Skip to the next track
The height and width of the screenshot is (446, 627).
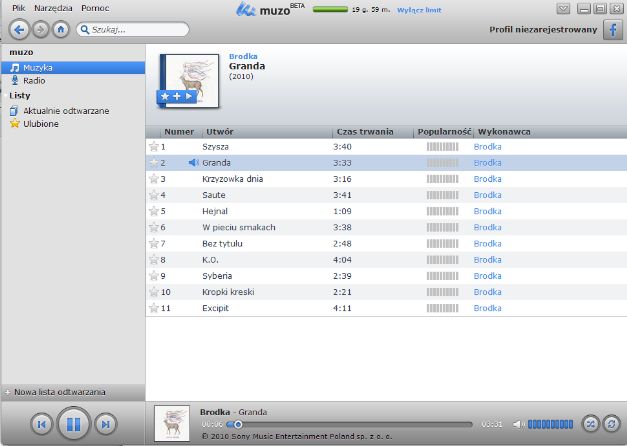pyautogui.click(x=106, y=424)
